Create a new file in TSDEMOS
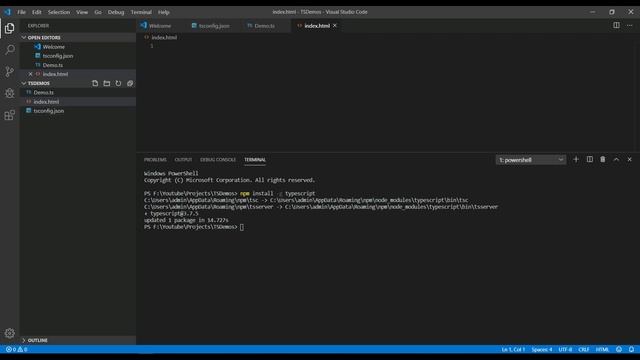Screen dimensions: 640x360 coord(95,83)
